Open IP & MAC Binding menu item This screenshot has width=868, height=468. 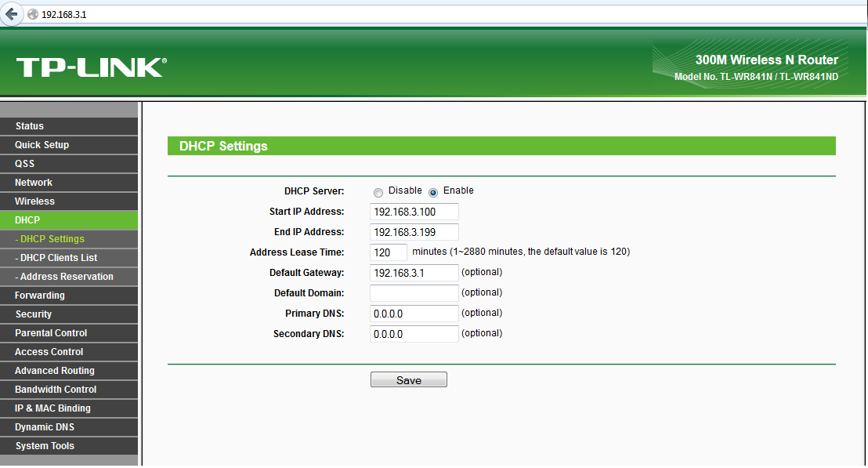pyautogui.click(x=69, y=408)
